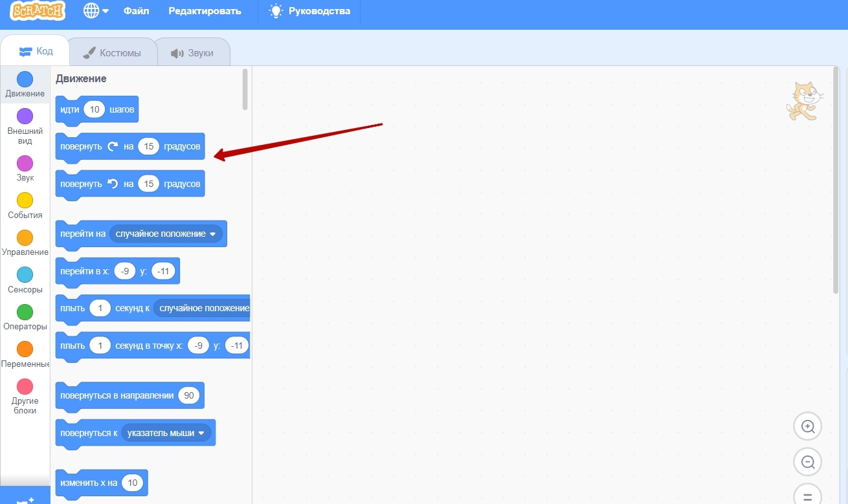Click y value -11 in плыть в точку block
The image size is (848, 504).
(x=237, y=345)
